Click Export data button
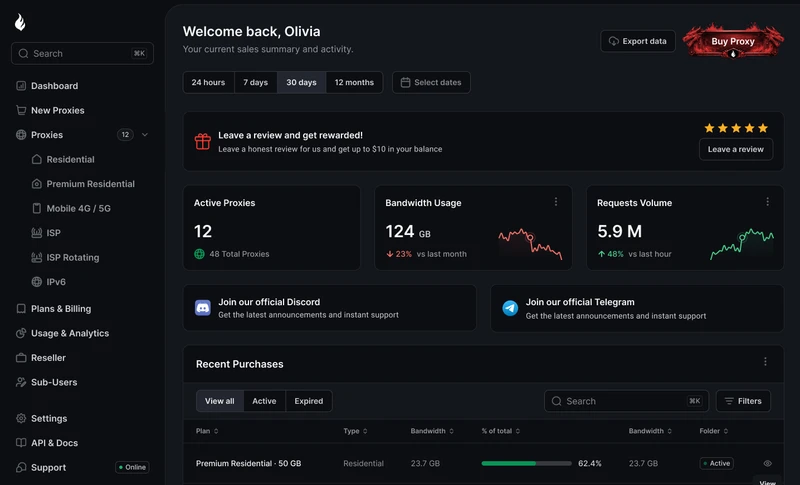Image resolution: width=800 pixels, height=485 pixels. 638,41
